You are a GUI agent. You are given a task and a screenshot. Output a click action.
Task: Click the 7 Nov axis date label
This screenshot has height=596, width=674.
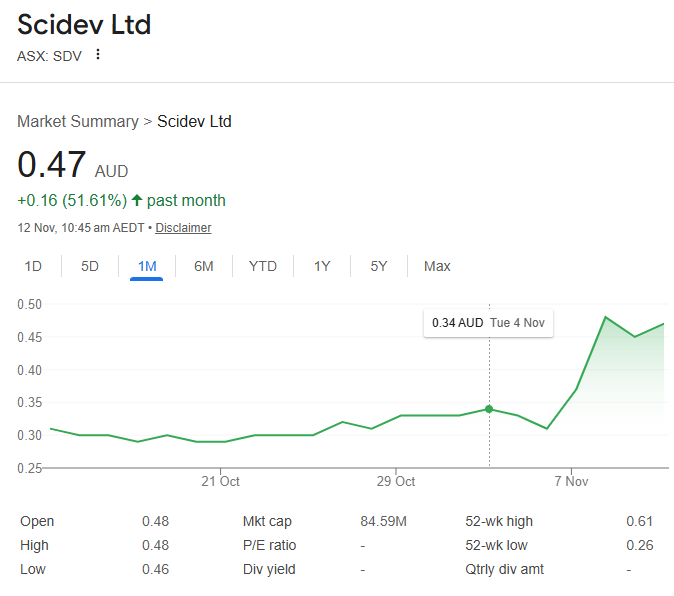click(571, 481)
